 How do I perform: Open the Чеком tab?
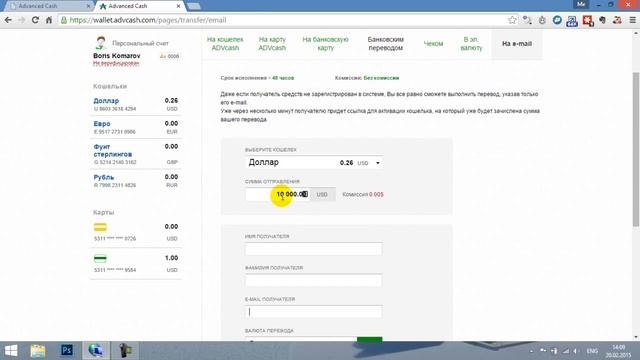(433, 44)
